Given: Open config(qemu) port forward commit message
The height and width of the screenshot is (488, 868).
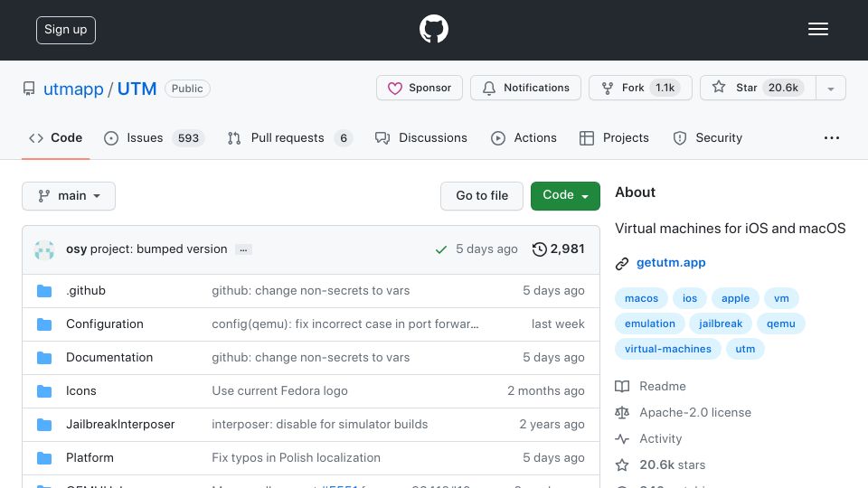Looking at the screenshot, I should click(x=344, y=324).
